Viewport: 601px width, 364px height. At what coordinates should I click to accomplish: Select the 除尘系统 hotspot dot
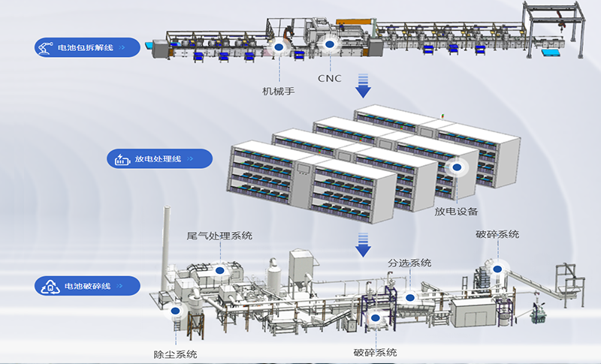point(177,309)
